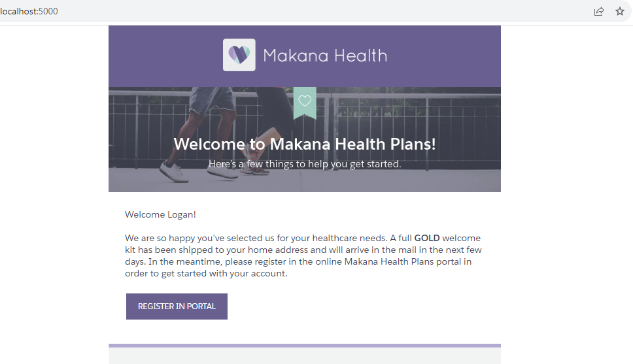Bookmark this page with the star icon
Viewport: 633px width, 364px height.
[620, 11]
